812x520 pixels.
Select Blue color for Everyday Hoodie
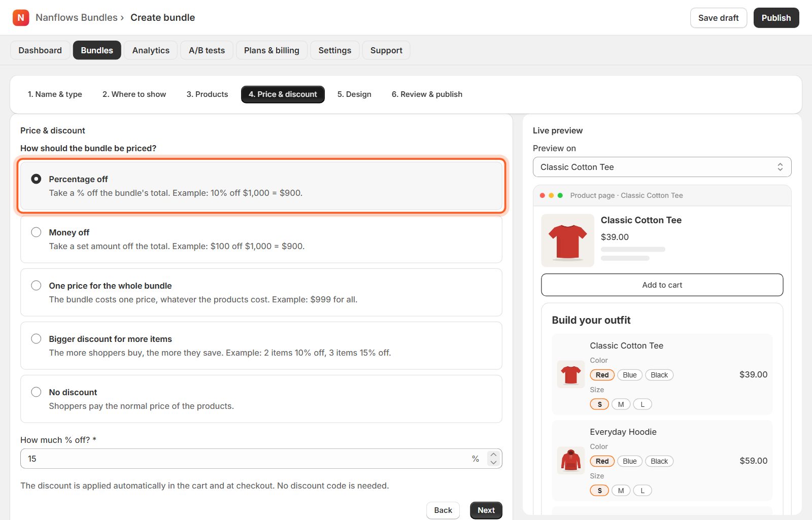(630, 461)
